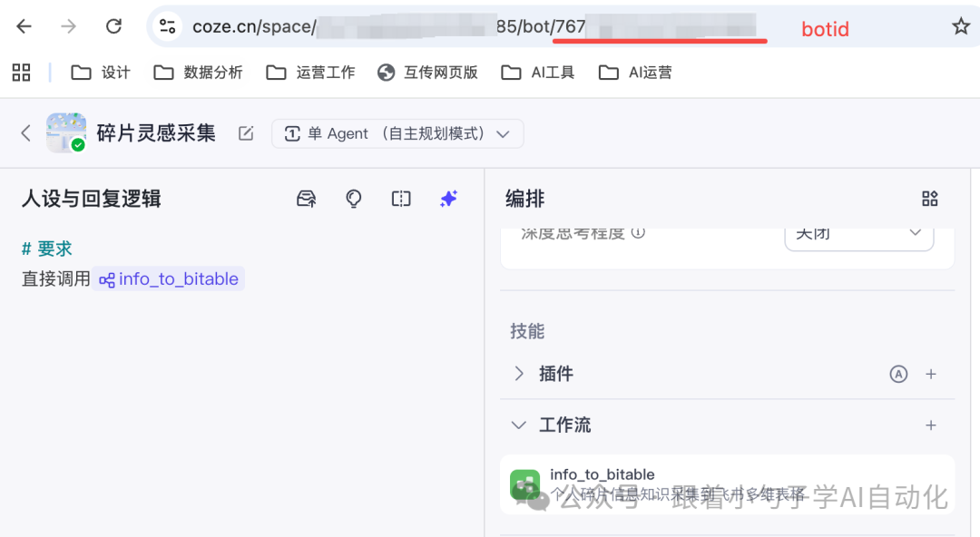
Task: Open the info_to_bitable workflow card
Action: [x=728, y=484]
